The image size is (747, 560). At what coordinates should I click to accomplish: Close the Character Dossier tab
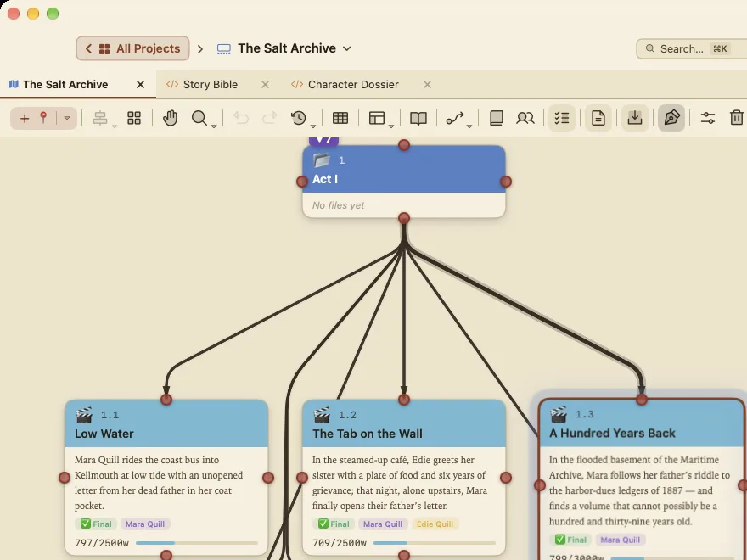(x=427, y=84)
